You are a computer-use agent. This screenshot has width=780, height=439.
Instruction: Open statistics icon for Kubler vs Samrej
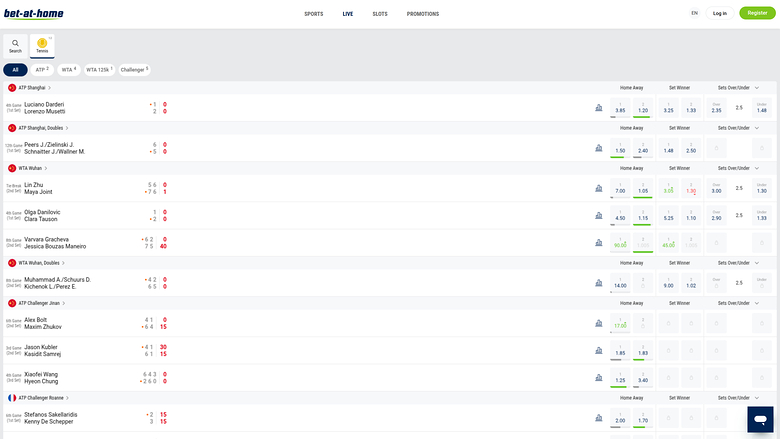598,350
